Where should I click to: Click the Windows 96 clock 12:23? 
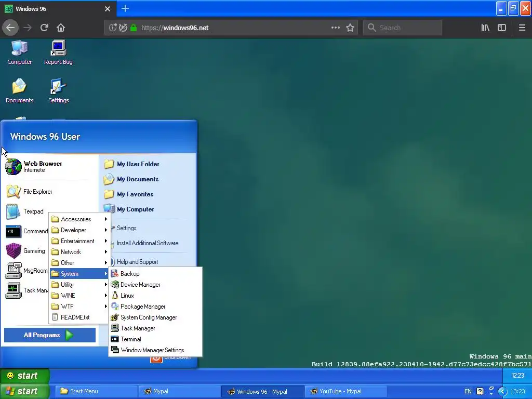pyautogui.click(x=517, y=376)
